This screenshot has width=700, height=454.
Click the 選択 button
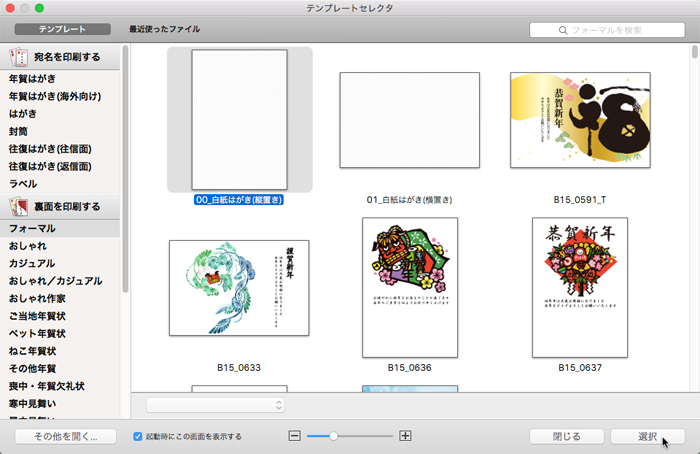(x=647, y=437)
